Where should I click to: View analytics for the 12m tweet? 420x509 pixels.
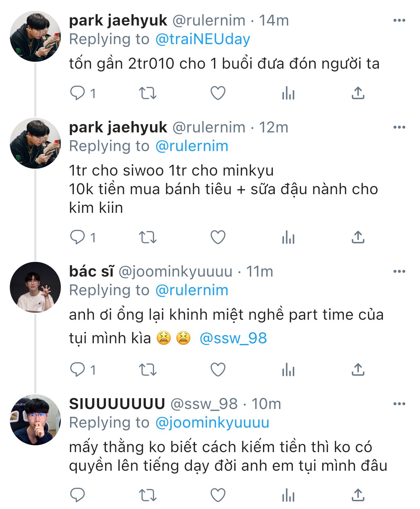click(x=288, y=237)
